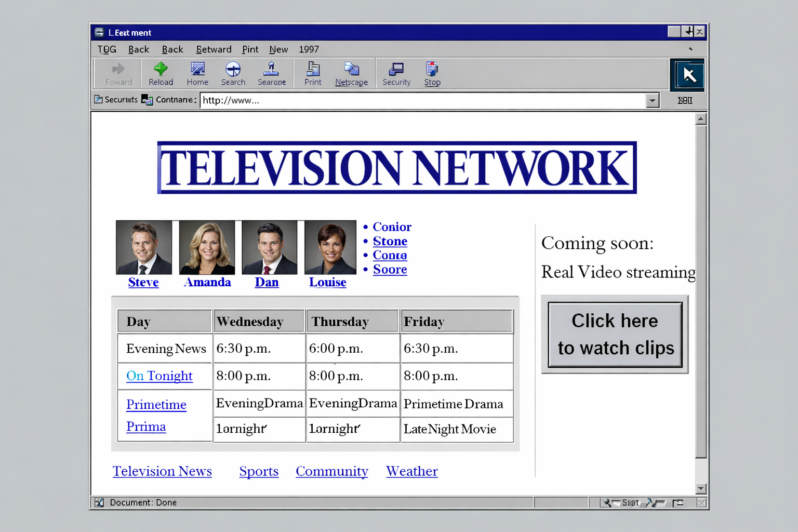The image size is (798, 532).
Task: Click the Security padlock status indicator
Action: point(99,99)
